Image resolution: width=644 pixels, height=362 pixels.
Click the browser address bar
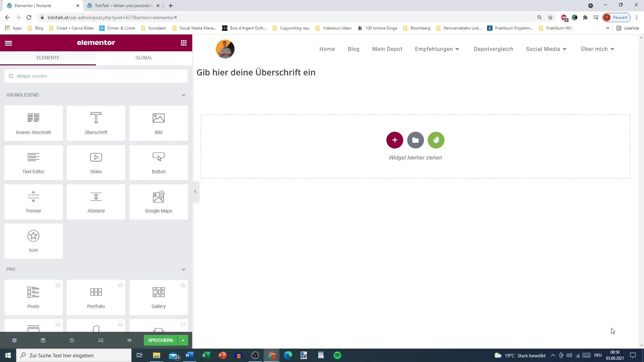click(x=288, y=17)
